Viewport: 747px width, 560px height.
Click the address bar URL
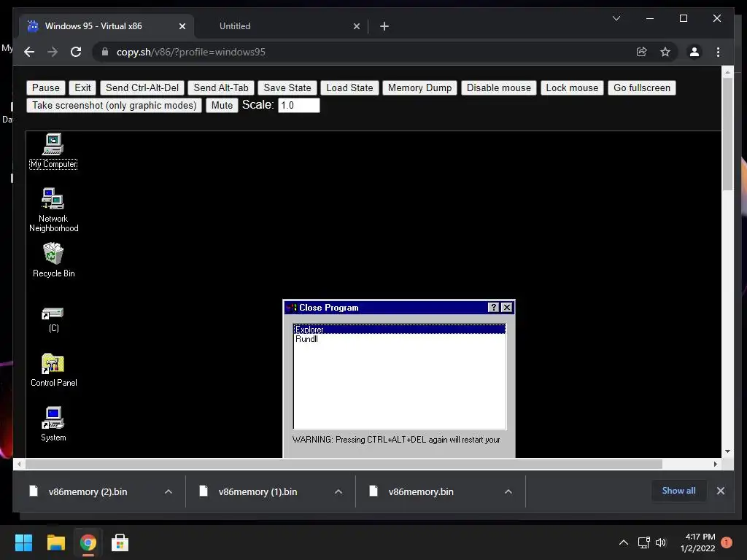tap(190, 52)
